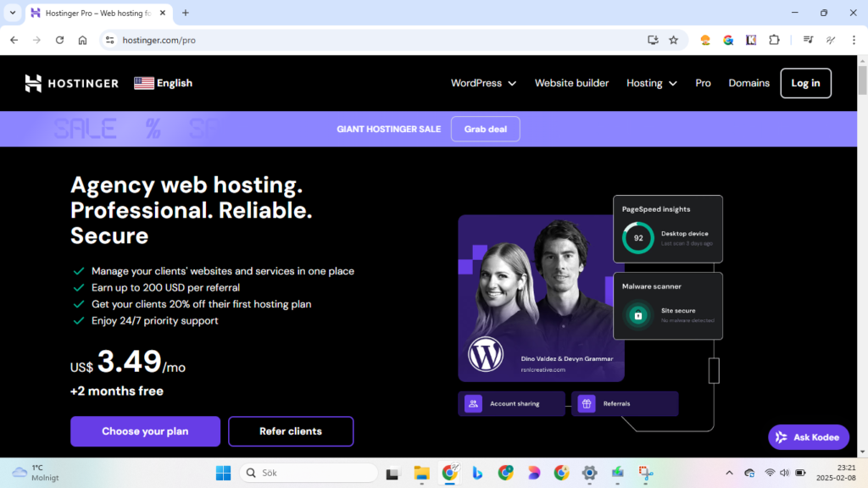Click the +2 months free text
The height and width of the screenshot is (488, 868).
tap(117, 391)
